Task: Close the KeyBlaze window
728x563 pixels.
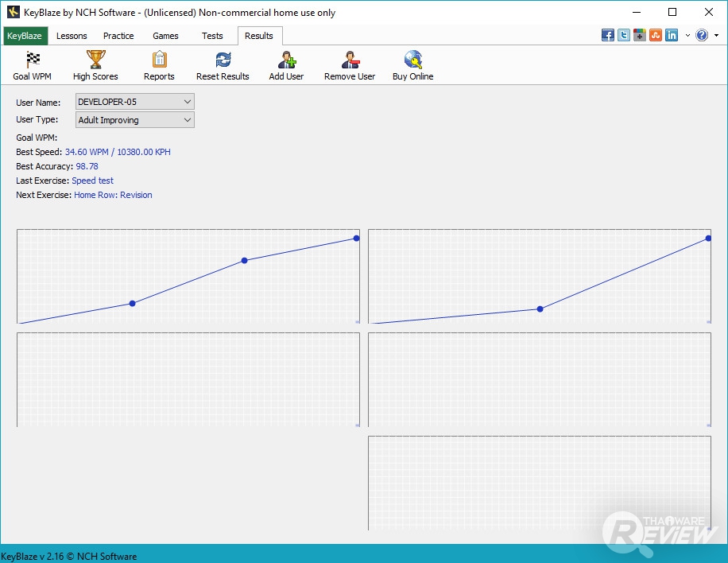Action: [708, 12]
